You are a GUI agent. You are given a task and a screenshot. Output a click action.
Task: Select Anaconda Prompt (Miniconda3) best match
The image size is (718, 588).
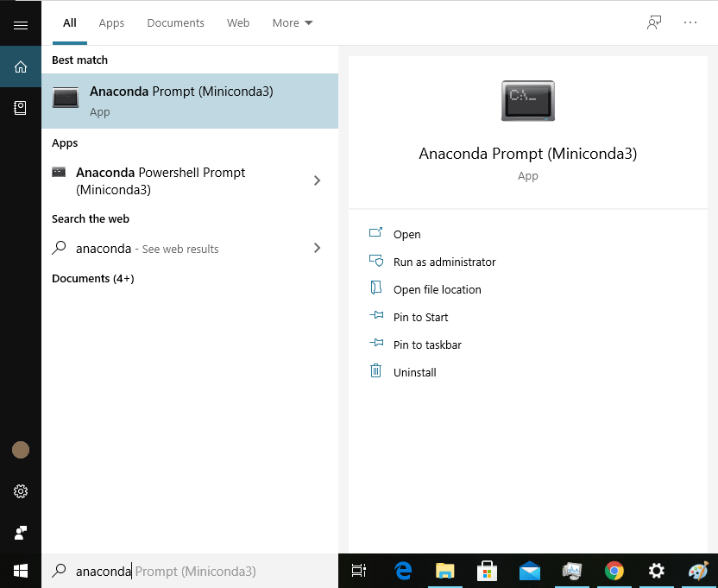click(x=190, y=101)
